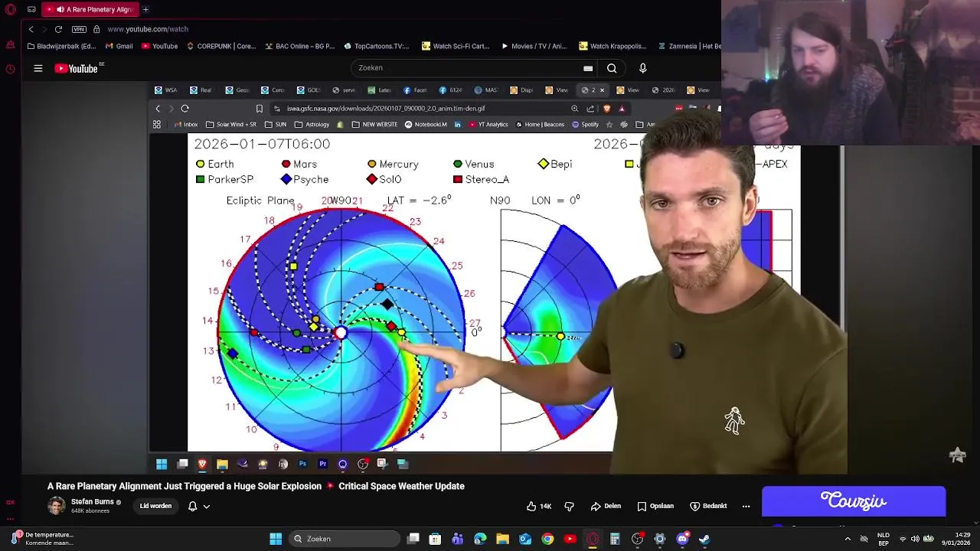Open the Windows Start menu
980x551 pixels.
point(276,539)
